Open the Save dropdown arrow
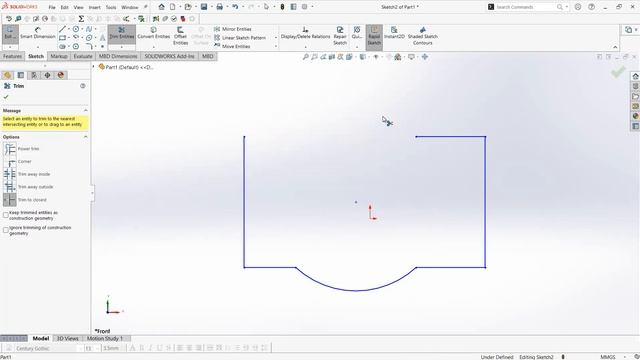The height and width of the screenshot is (360, 640). (x=211, y=7)
